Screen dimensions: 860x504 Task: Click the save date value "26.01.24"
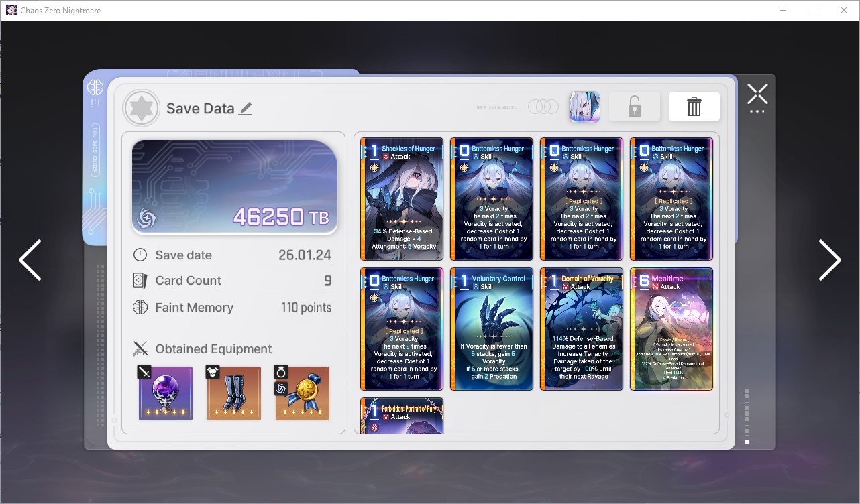click(x=305, y=255)
